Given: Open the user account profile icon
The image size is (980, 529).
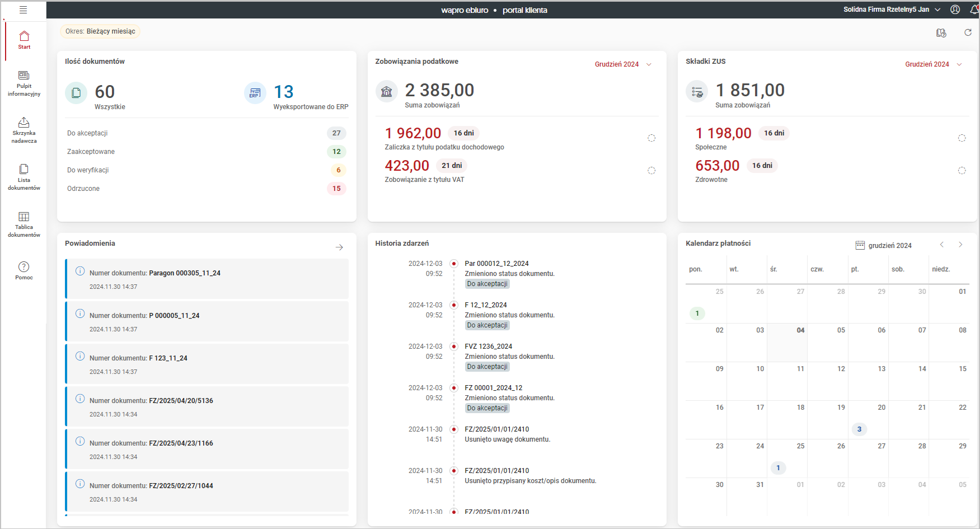Looking at the screenshot, I should 955,10.
